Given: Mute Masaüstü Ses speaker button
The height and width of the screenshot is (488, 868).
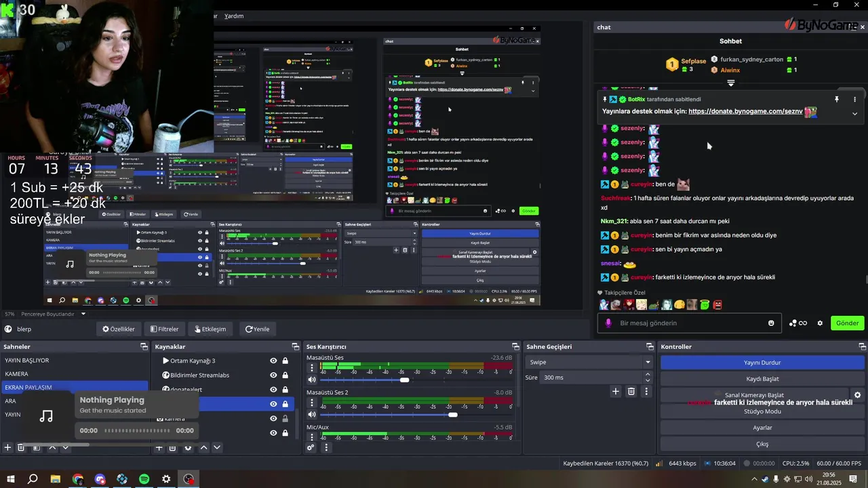Looking at the screenshot, I should [312, 380].
